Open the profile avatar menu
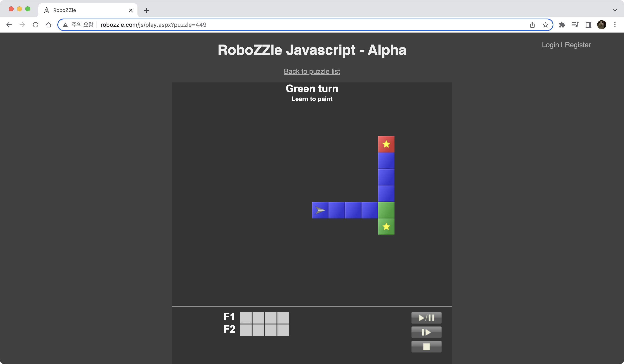This screenshot has width=624, height=364. coord(602,25)
